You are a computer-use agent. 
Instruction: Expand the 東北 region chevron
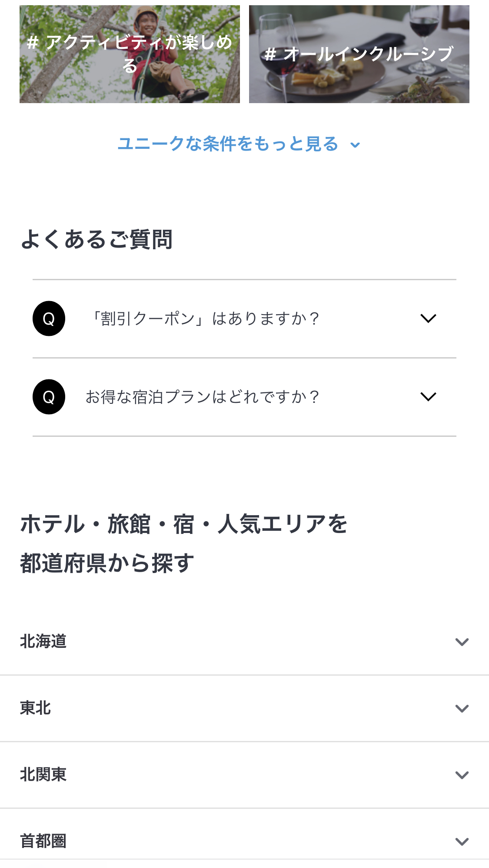click(x=462, y=708)
